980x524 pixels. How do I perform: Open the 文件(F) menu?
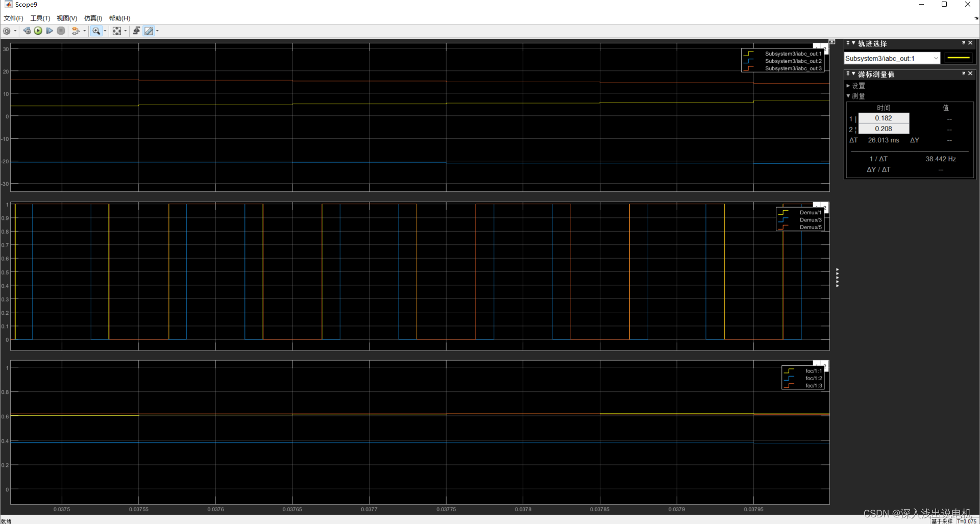[x=13, y=18]
